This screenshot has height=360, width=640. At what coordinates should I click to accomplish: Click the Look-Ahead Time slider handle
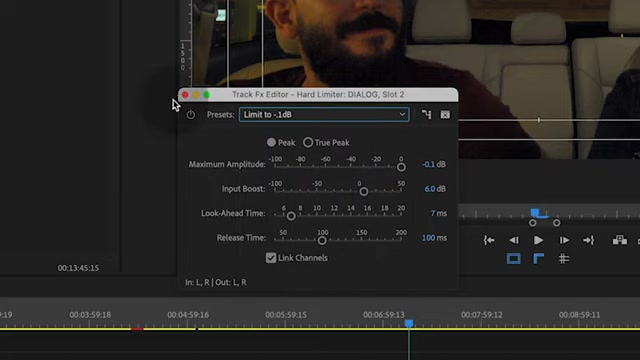point(291,216)
